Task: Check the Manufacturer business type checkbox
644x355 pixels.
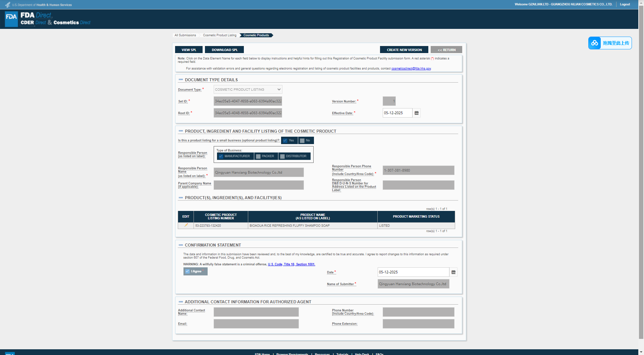Action: [221, 157]
